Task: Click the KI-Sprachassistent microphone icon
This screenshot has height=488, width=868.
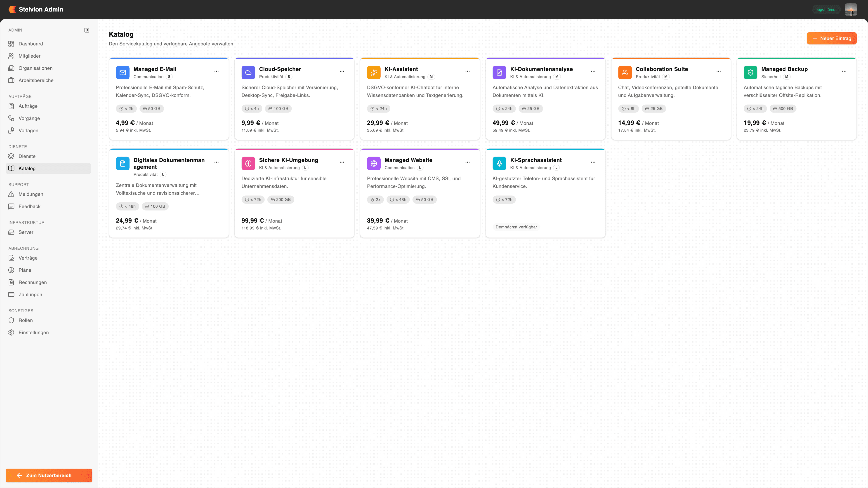Action: click(499, 163)
